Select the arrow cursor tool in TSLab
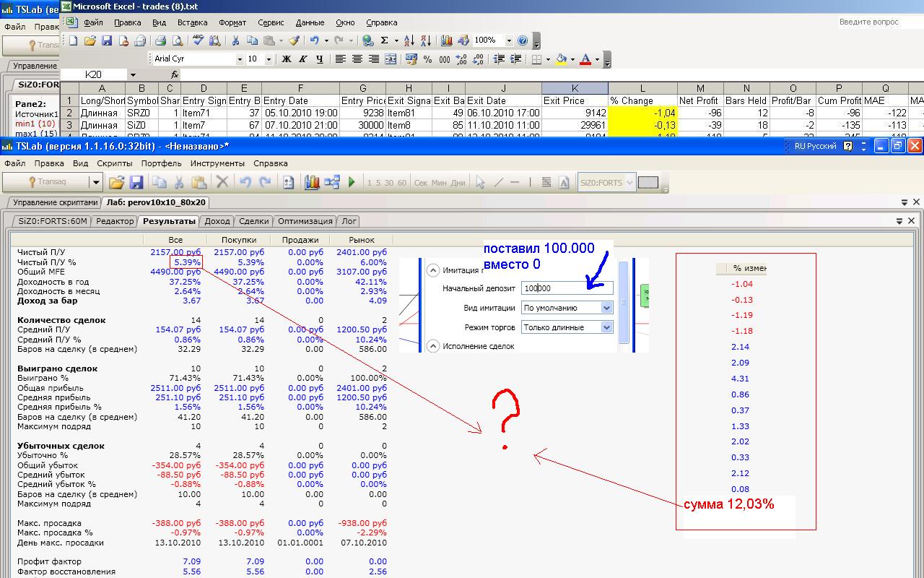Viewport: 924px width, 578px height. [480, 183]
